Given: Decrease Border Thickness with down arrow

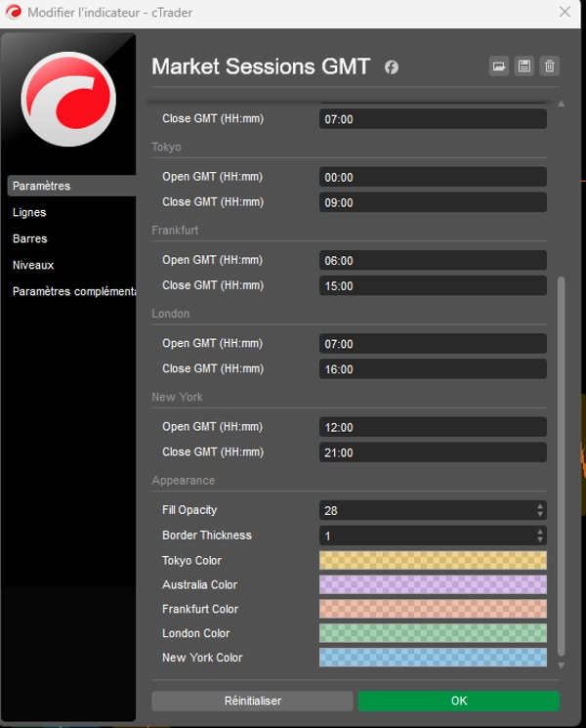Looking at the screenshot, I should pyautogui.click(x=540, y=539).
